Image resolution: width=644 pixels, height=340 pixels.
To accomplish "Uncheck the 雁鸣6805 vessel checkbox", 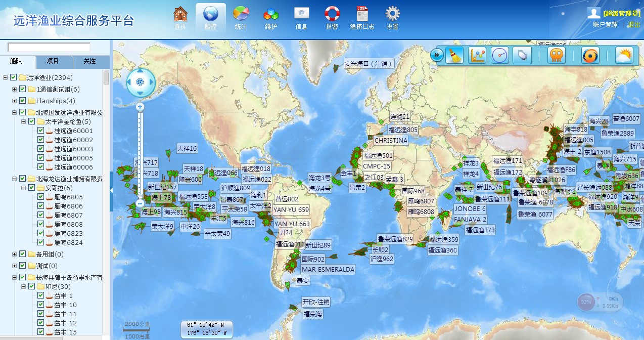I will pos(41,197).
